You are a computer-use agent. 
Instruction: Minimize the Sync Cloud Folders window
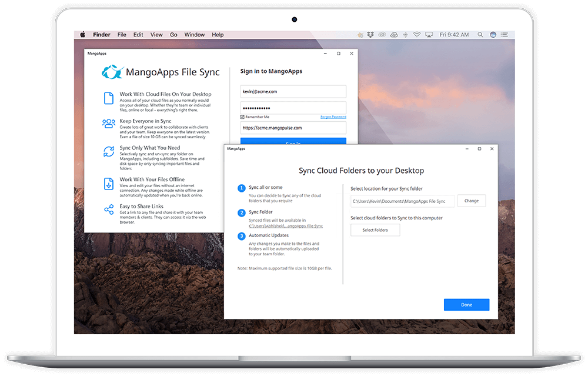click(467, 149)
